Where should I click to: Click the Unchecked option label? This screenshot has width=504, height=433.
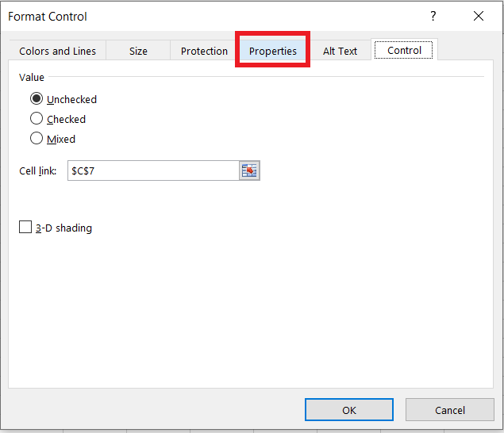click(71, 100)
